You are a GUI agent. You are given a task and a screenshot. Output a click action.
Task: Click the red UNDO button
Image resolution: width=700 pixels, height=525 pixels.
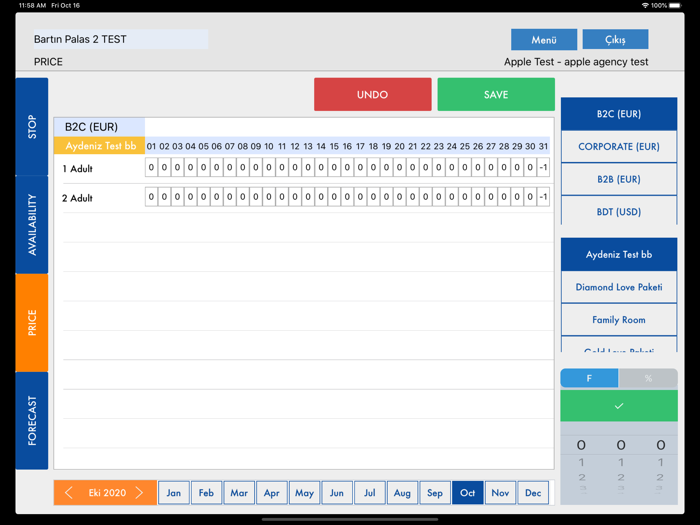pyautogui.click(x=373, y=94)
